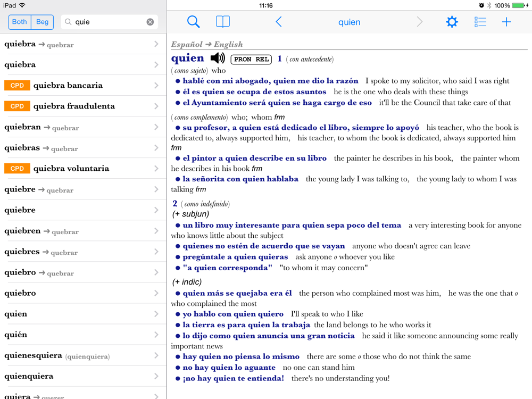Tap sense number 2 como indefinido
The height and width of the screenshot is (399, 532).
(x=201, y=204)
